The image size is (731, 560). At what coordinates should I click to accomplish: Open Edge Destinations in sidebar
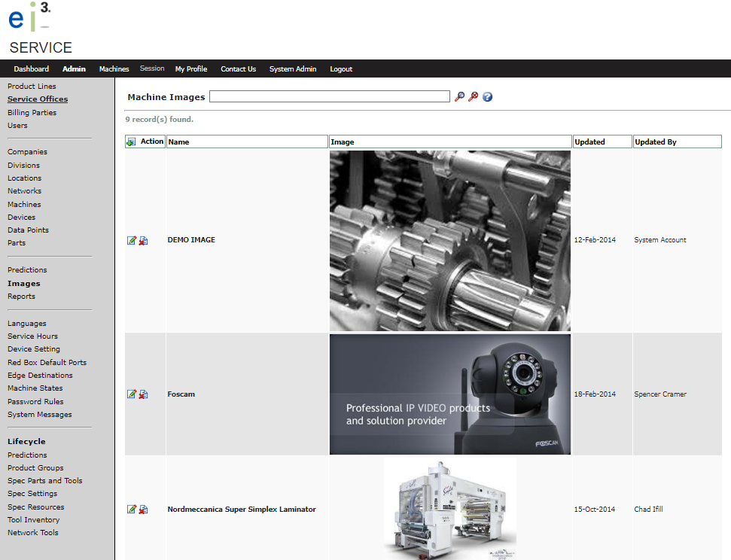[40, 376]
